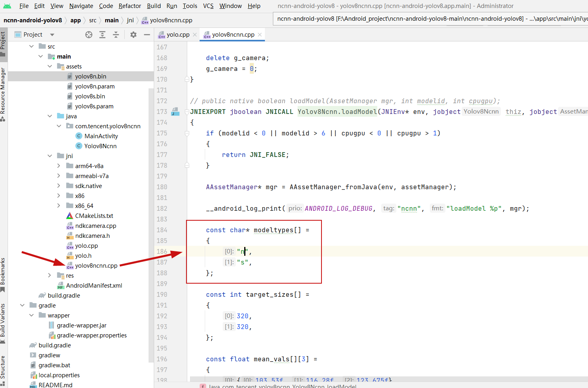Screen dimensions: 588x388
Task: Select yolov8s.bin file
Action: coord(90,96)
